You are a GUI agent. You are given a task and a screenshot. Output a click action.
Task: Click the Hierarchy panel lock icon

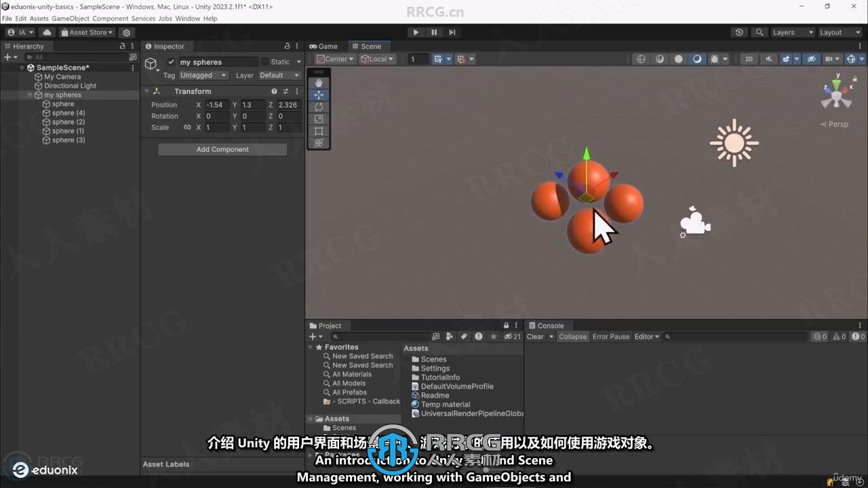[x=123, y=46]
